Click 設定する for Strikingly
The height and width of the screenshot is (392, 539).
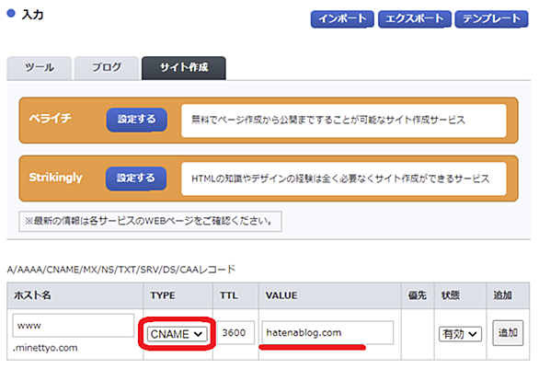coord(136,179)
